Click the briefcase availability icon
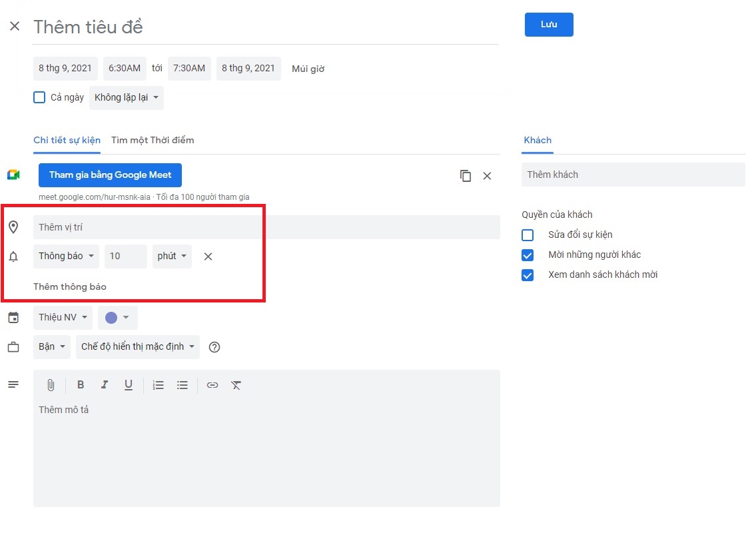Image resolution: width=756 pixels, height=535 pixels. (13, 347)
